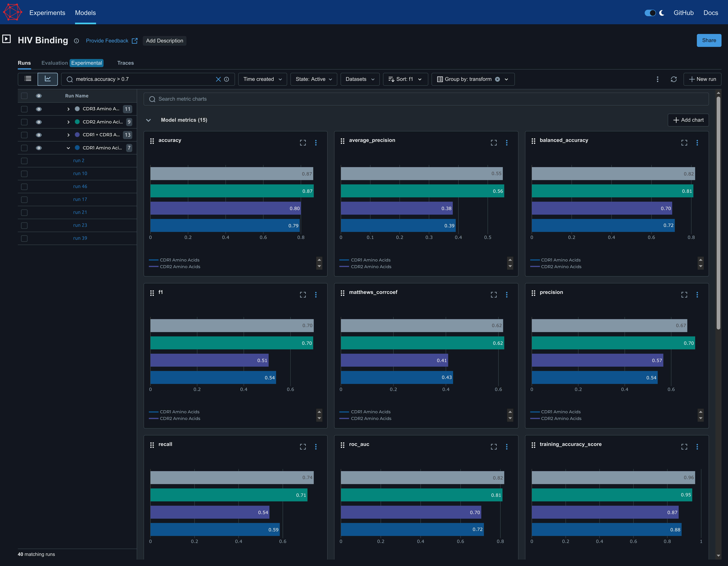Toggle visibility of all runs header eye
Screen dimensions: 728x566
point(39,96)
